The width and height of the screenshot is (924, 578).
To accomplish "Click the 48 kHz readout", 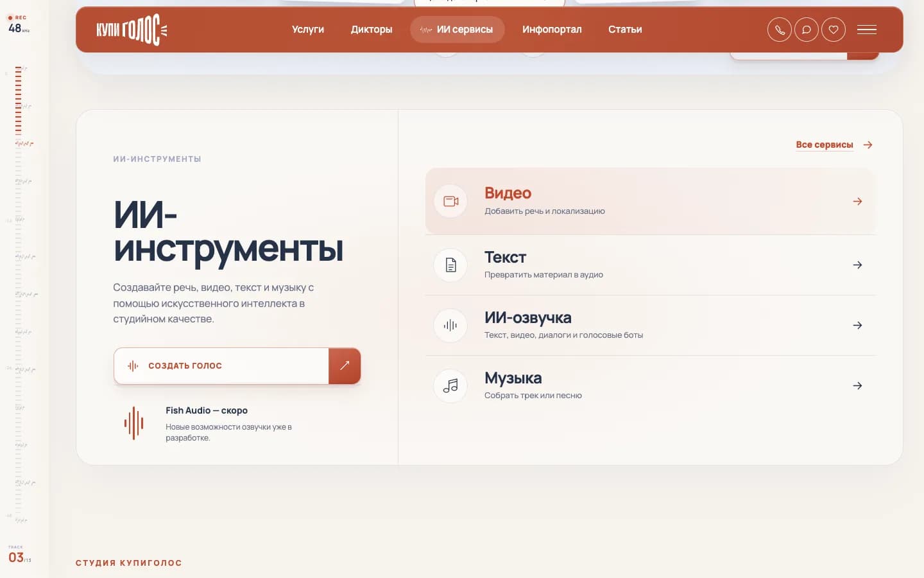I will tap(19, 28).
